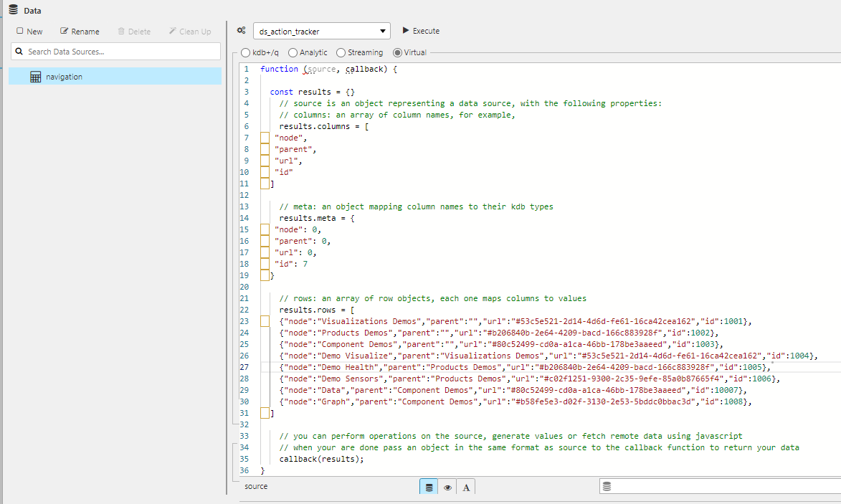
Task: Select the database source view icon at bottom
Action: click(x=429, y=486)
